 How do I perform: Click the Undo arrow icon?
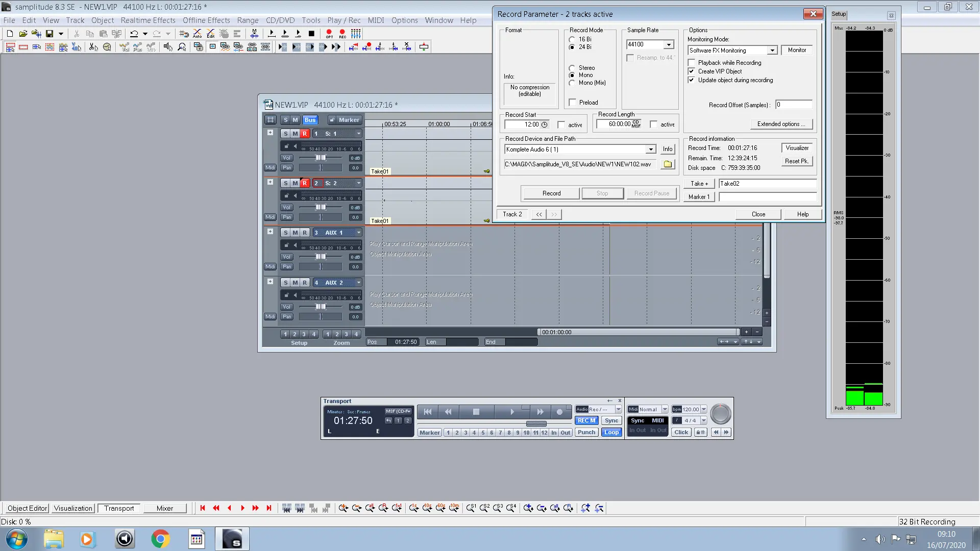(134, 34)
